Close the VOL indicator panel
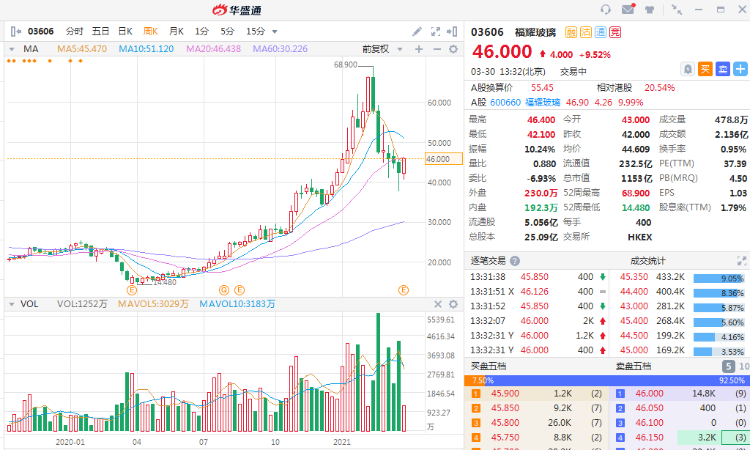Image resolution: width=750 pixels, height=450 pixels. (438, 304)
